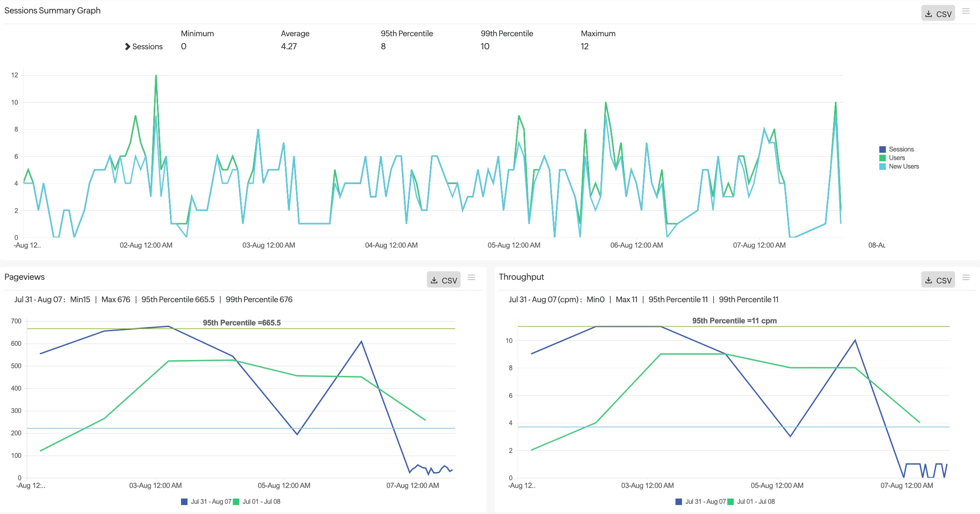This screenshot has height=514, width=980.
Task: Toggle Jul 31 - Aug 07 in Throughput legend
Action: coord(705,501)
